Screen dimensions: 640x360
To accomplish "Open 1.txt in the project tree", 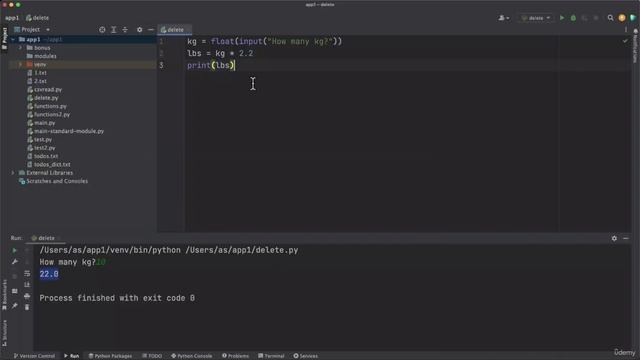I will pos(40,73).
